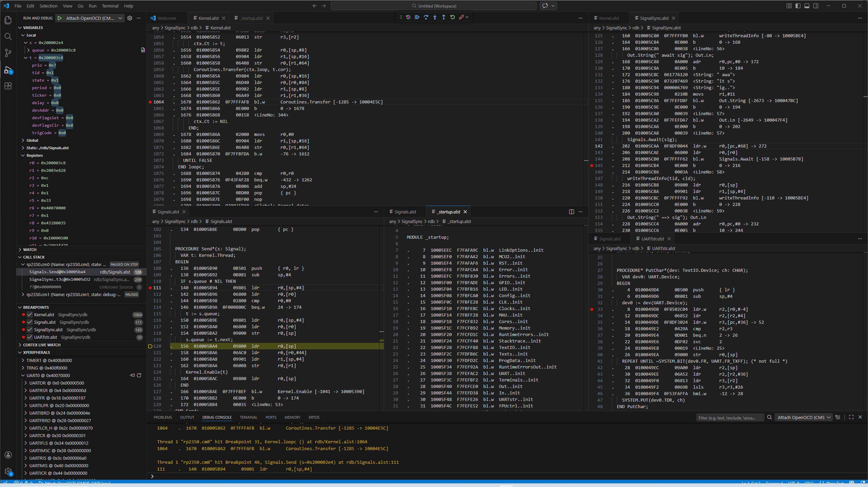Pin the UART0 peripheral
Viewport: 868px width, 487px height.
pyautogui.click(x=132, y=375)
